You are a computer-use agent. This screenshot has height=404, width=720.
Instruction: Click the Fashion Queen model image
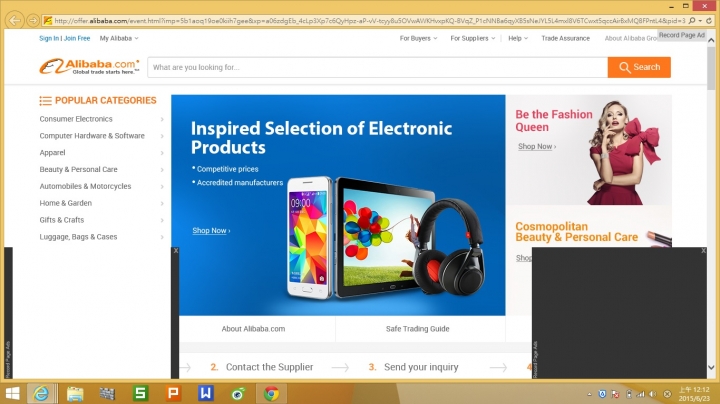(624, 152)
